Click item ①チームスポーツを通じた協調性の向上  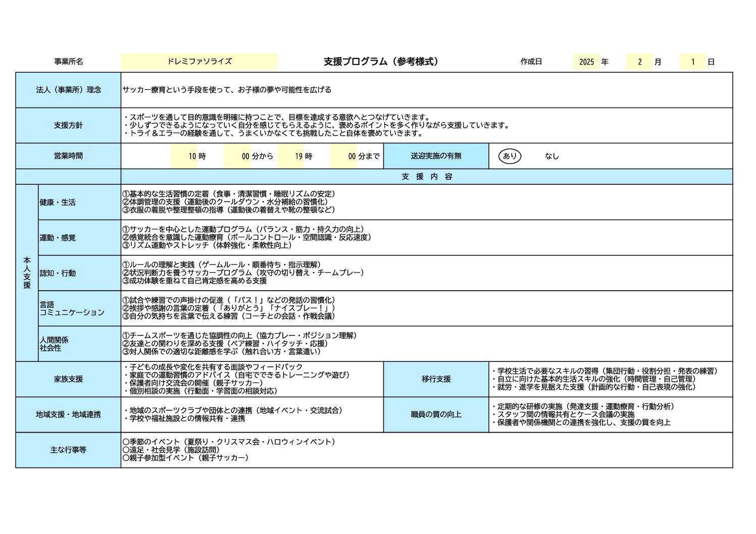point(240,335)
